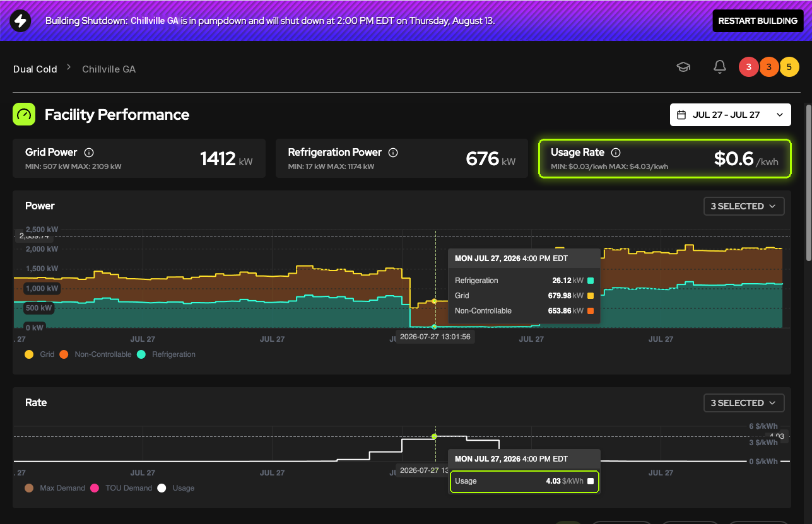Click the 6 $/kWh rate axis label
The width and height of the screenshot is (812, 524).
[763, 426]
